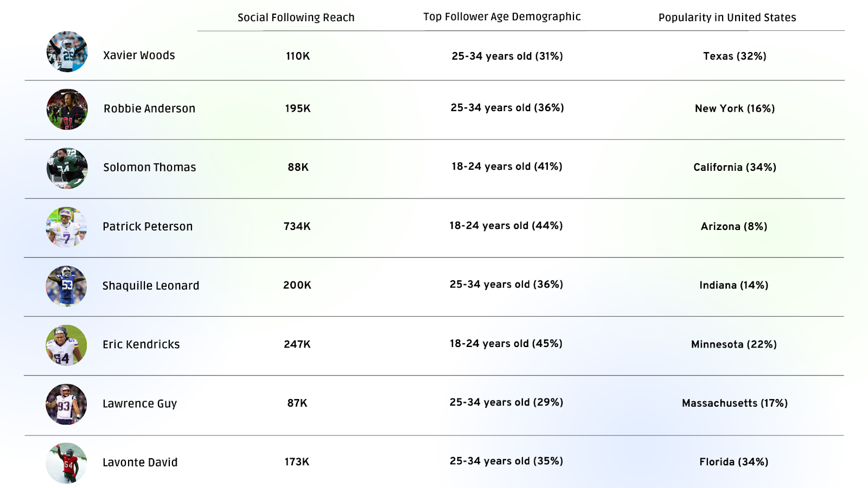
Task: Click Lavonte David's profile image
Action: point(66,463)
